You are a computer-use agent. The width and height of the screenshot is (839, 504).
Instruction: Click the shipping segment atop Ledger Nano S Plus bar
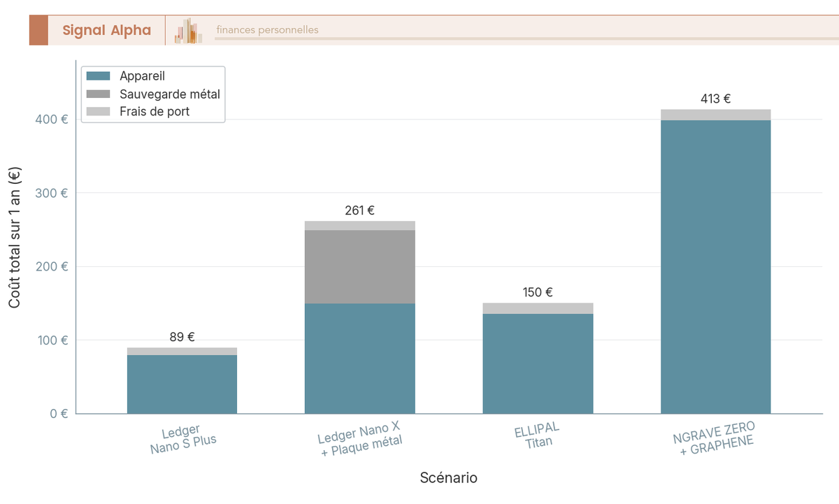(182, 352)
